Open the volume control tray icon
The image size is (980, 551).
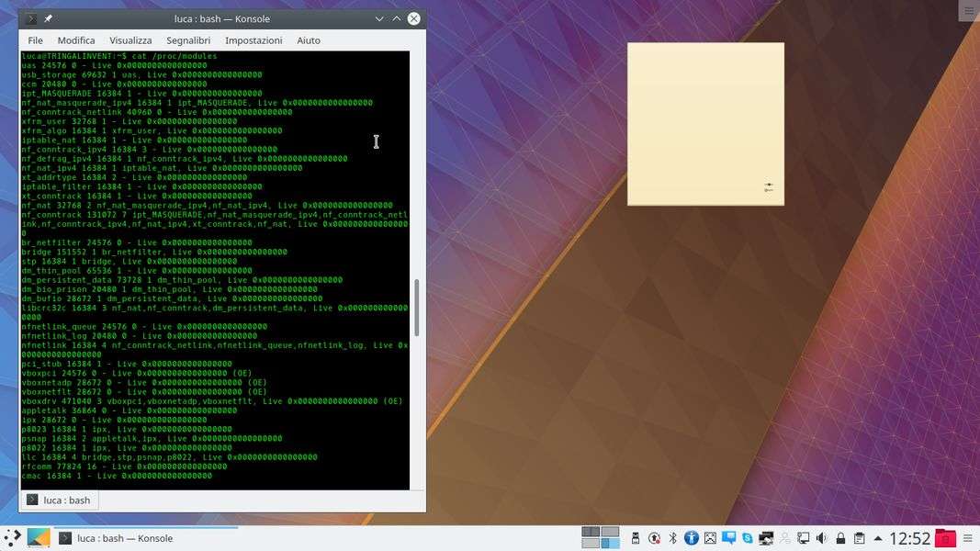pos(821,538)
